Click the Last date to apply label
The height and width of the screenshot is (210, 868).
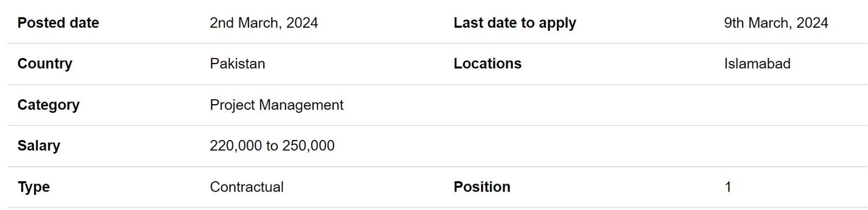(514, 23)
